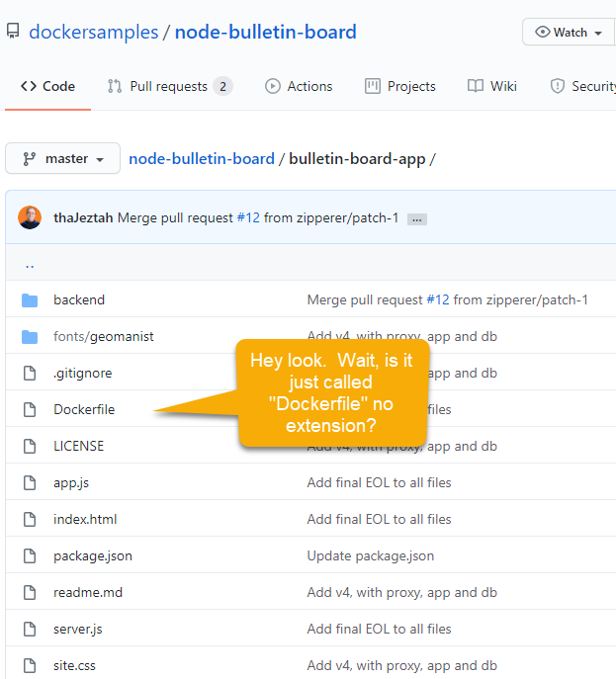Click the file icon next to Dockerfile

(30, 409)
